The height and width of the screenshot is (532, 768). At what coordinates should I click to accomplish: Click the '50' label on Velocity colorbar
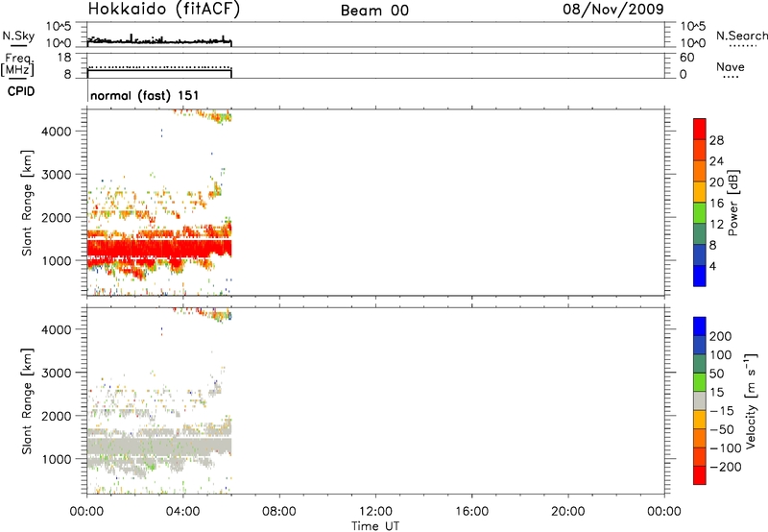[717, 374]
